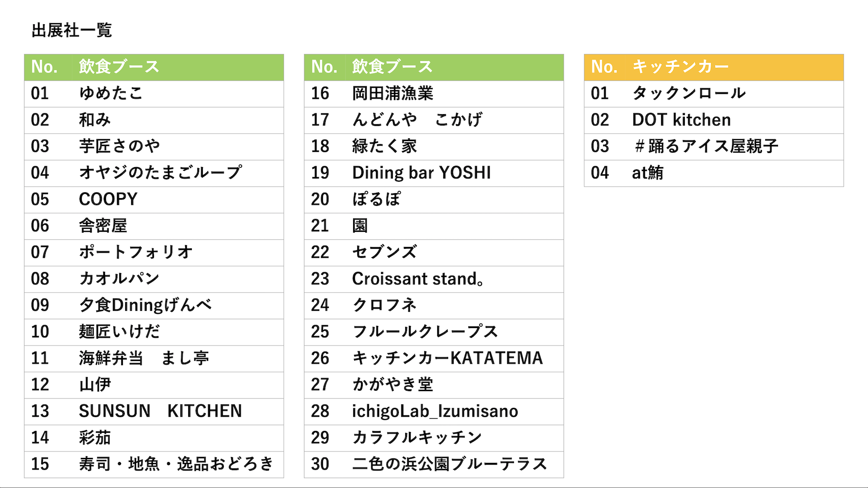Click the Dining bar YOSHI entry

(454, 173)
